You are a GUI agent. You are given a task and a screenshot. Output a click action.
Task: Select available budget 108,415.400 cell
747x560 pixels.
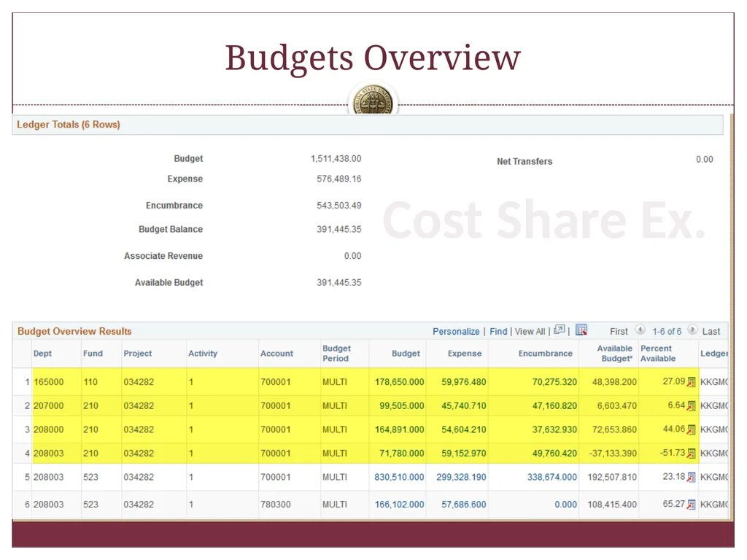pyautogui.click(x=612, y=505)
